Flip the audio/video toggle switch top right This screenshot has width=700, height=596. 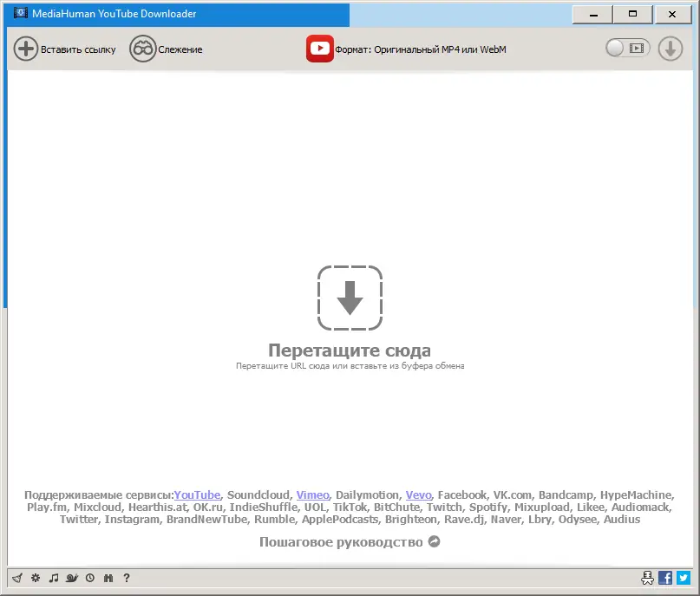point(626,49)
